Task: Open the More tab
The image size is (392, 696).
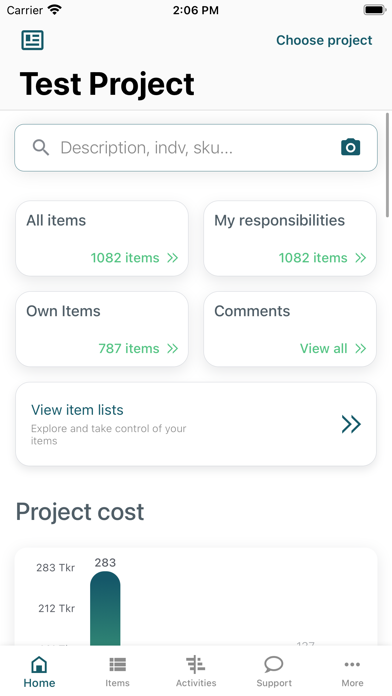Action: coord(352,672)
